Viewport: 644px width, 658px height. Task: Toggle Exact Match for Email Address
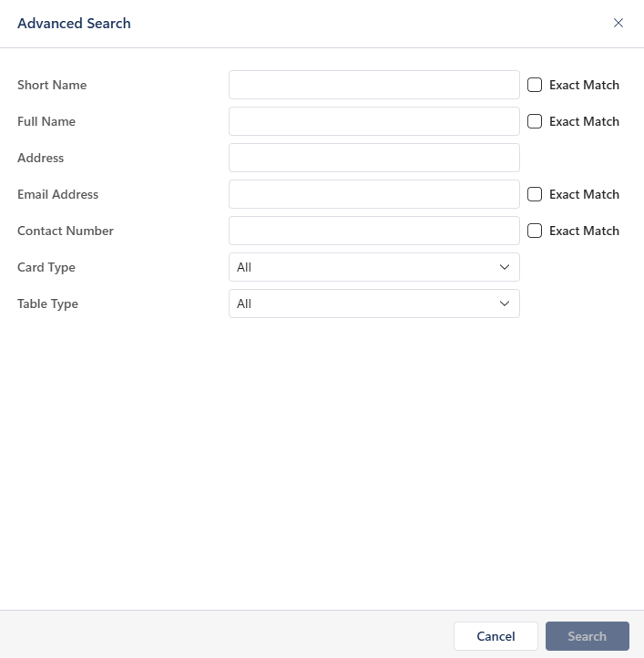click(535, 194)
